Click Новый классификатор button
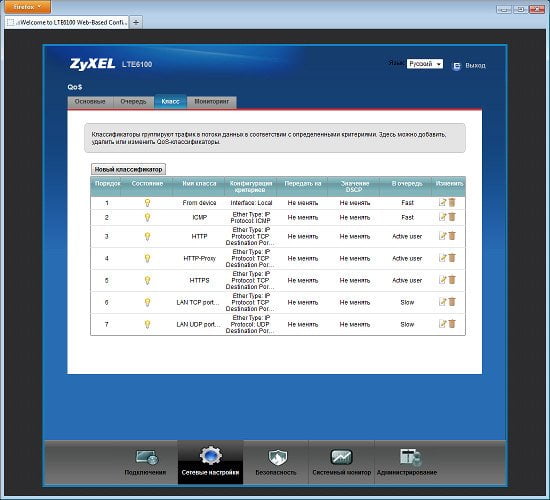Screen dimensions: 550x500 click(x=128, y=169)
